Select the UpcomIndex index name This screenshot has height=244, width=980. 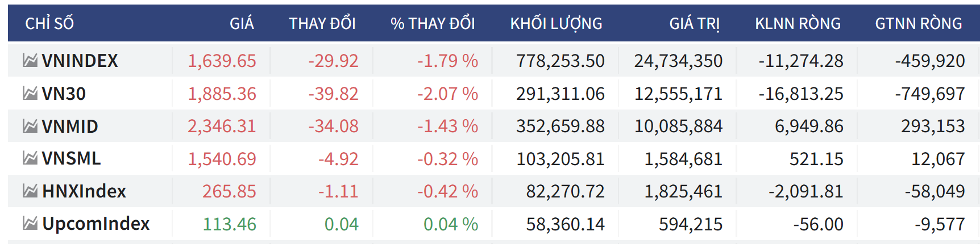pyautogui.click(x=96, y=224)
